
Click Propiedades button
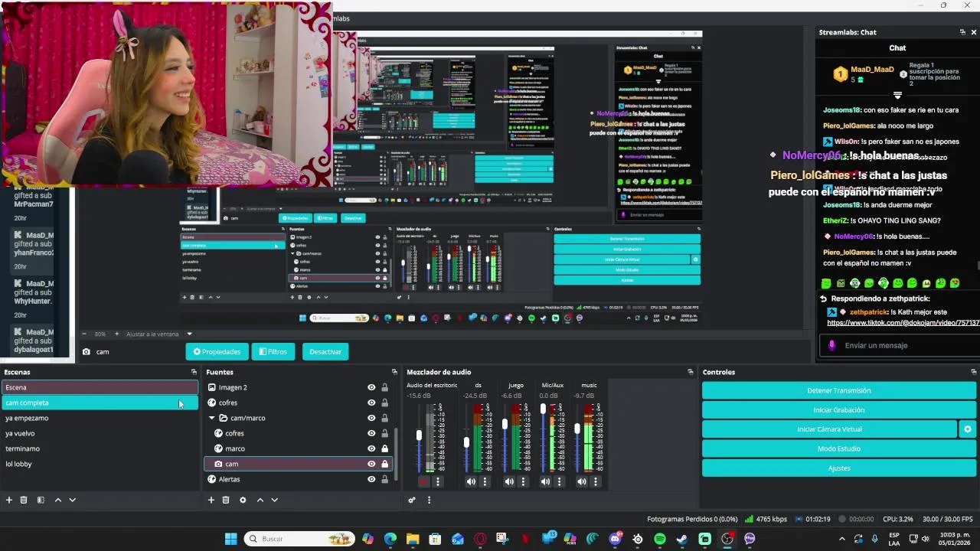pyautogui.click(x=217, y=351)
